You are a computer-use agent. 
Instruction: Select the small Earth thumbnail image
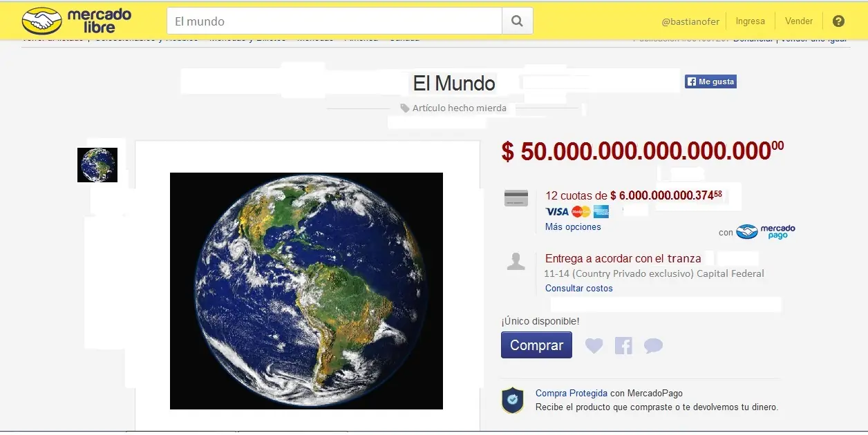tap(97, 165)
